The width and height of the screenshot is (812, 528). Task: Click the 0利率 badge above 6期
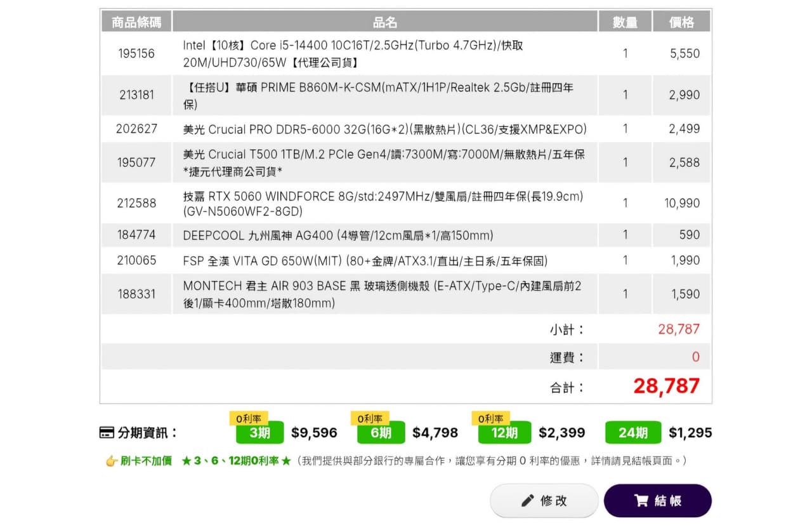pyautogui.click(x=369, y=419)
